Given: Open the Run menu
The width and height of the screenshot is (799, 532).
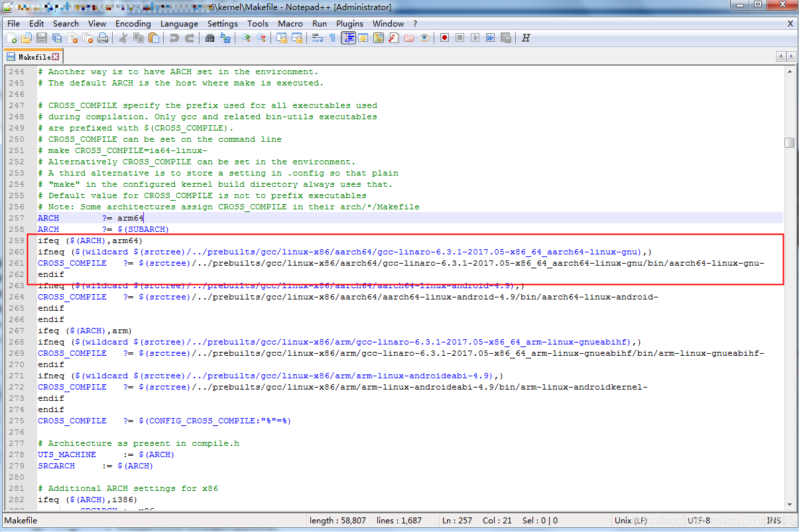Looking at the screenshot, I should 320,23.
